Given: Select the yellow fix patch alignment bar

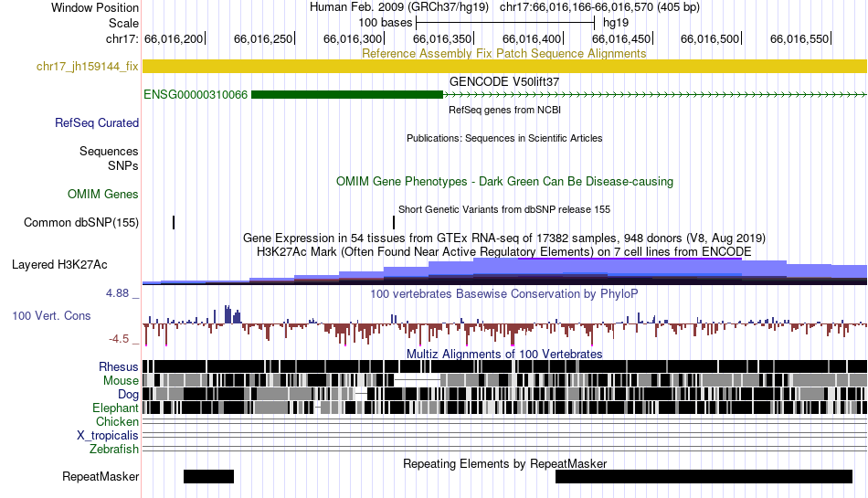Looking at the screenshot, I should (x=504, y=67).
